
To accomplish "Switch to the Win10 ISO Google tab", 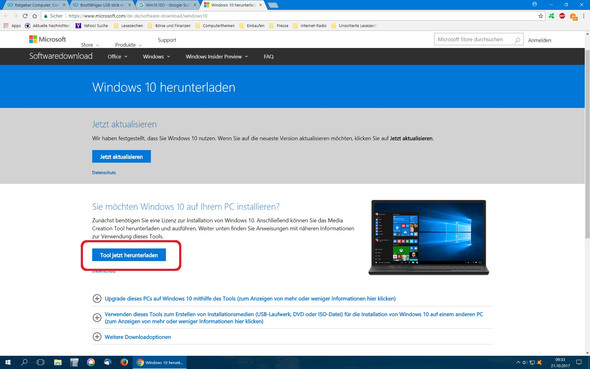I will pos(167,5).
